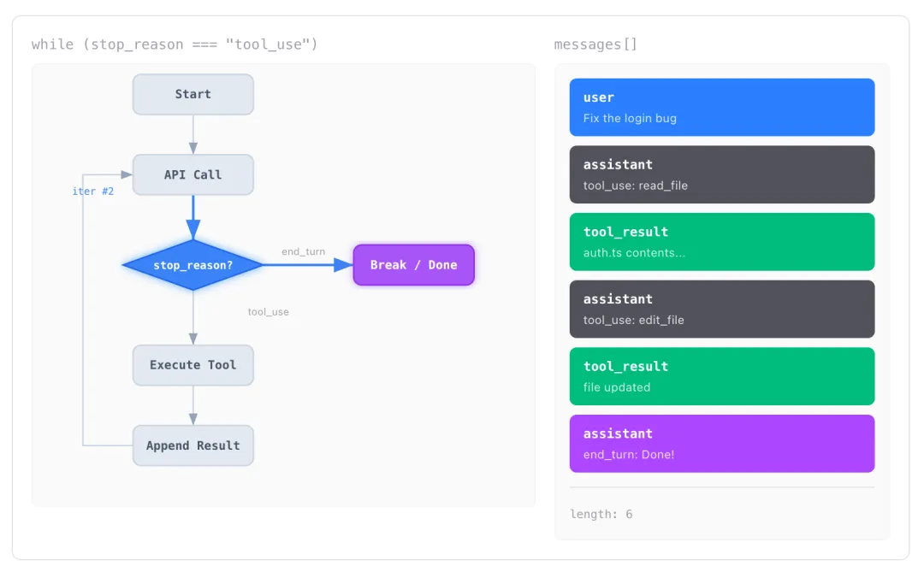924x572 pixels.
Task: Open the assistant tool_use: edit_file message
Action: click(721, 310)
